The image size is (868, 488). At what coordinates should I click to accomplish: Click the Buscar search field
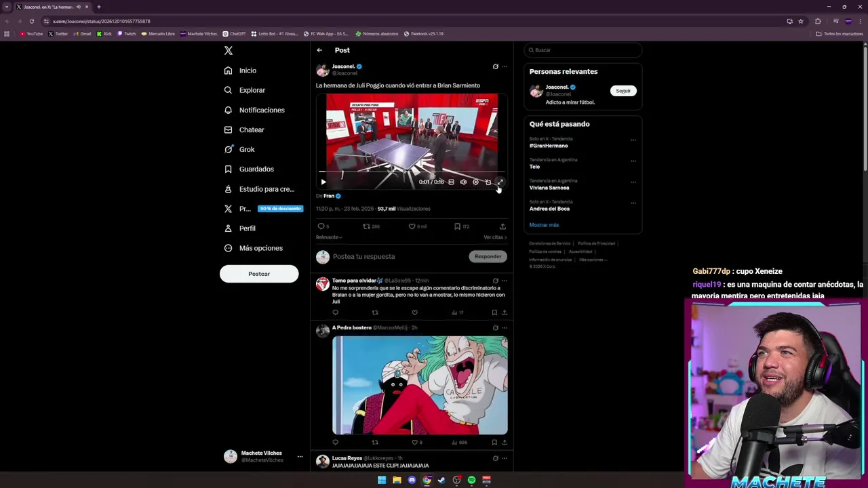583,50
